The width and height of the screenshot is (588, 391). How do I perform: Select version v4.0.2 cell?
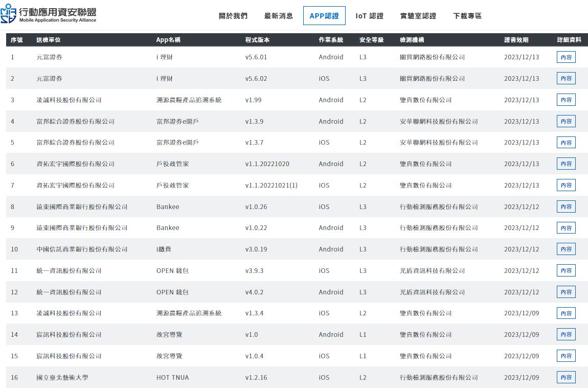pyautogui.click(x=254, y=292)
